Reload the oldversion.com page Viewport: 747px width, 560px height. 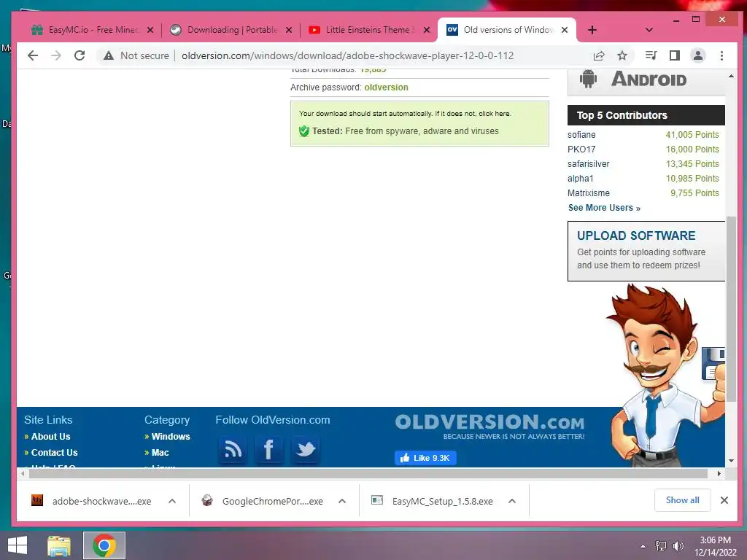(80, 55)
